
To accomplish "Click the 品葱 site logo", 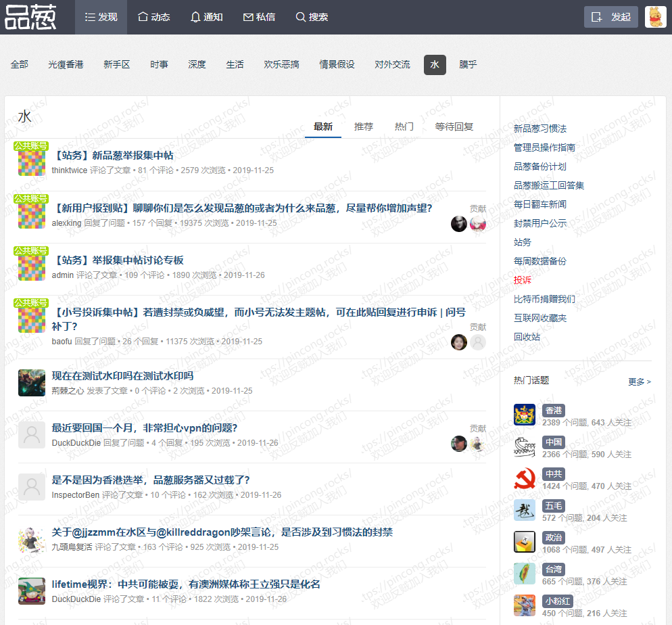I will 30,17.
